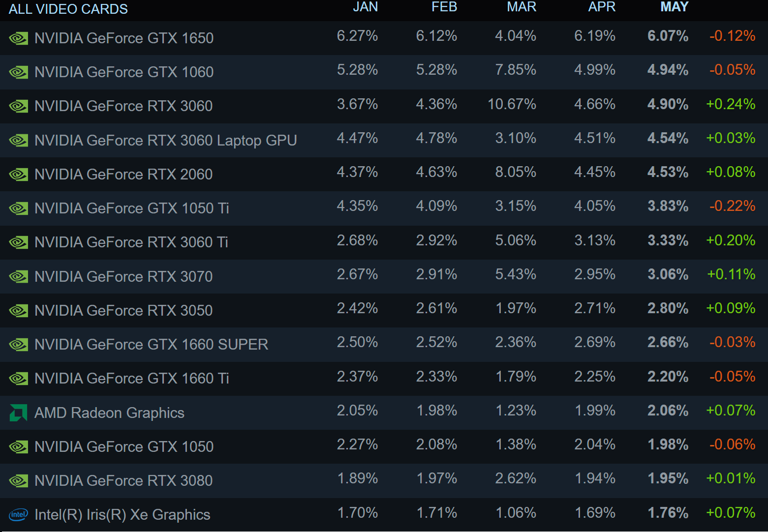Click the 10.67% March value for RTX 3060
The image size is (768, 532).
tap(512, 104)
